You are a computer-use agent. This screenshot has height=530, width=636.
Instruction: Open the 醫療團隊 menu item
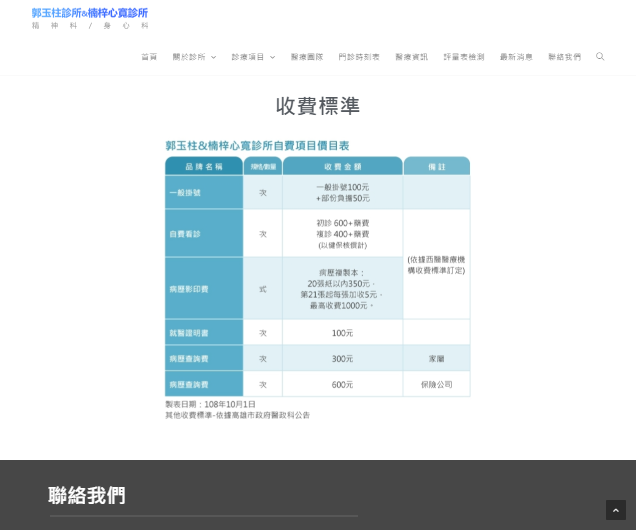307,57
